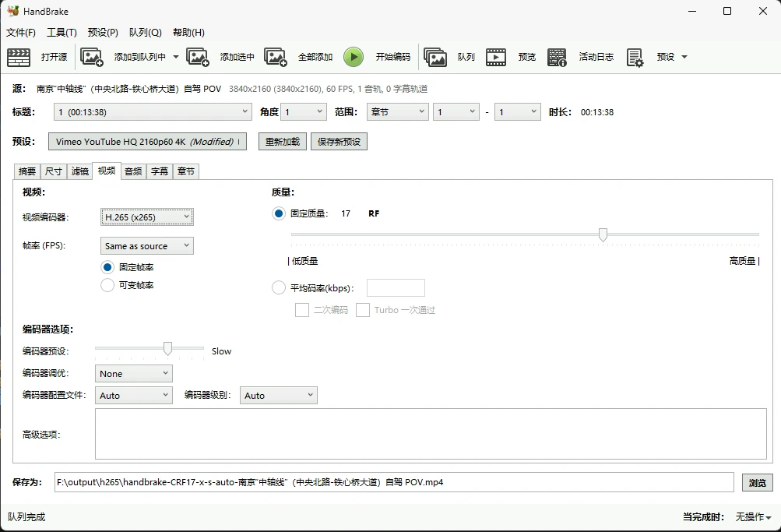Image resolution: width=781 pixels, height=532 pixels.
Task: Open the Activity Log (活动日志) icon
Action: click(557, 57)
